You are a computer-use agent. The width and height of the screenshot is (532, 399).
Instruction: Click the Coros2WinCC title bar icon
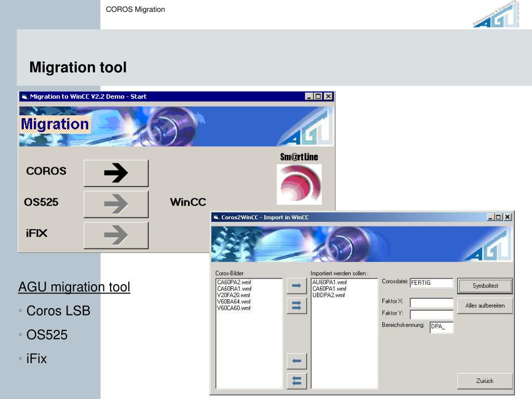click(x=216, y=218)
